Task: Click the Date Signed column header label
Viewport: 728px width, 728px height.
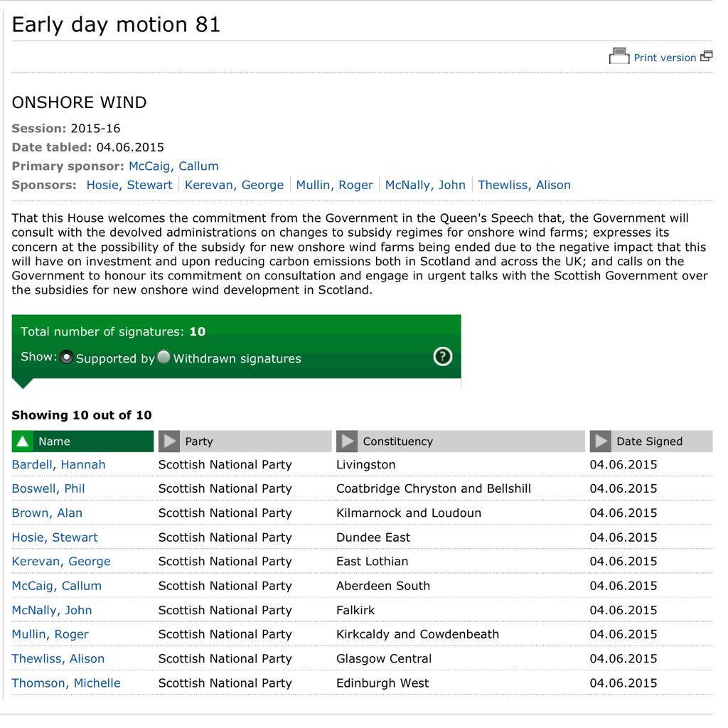Action: pos(649,441)
